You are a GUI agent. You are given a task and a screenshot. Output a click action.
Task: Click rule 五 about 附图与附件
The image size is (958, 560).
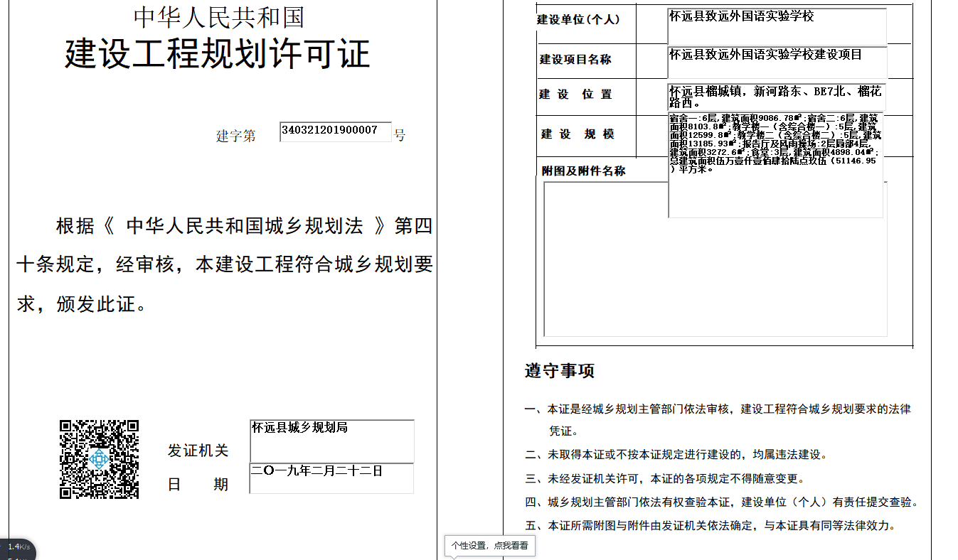tap(710, 526)
